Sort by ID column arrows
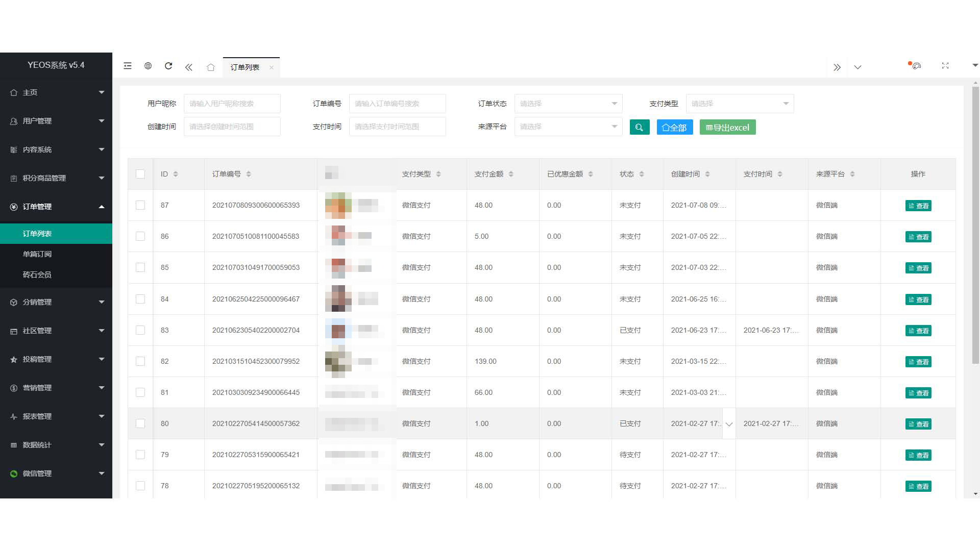Viewport: 980px width, 551px height. point(176,174)
